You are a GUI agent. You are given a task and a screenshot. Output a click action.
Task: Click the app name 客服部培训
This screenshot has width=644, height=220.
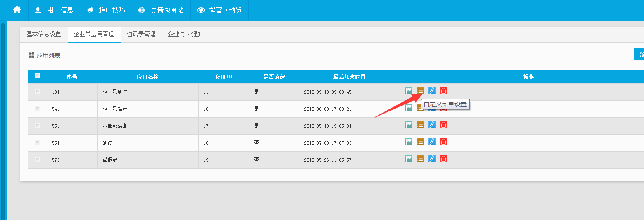click(x=115, y=126)
